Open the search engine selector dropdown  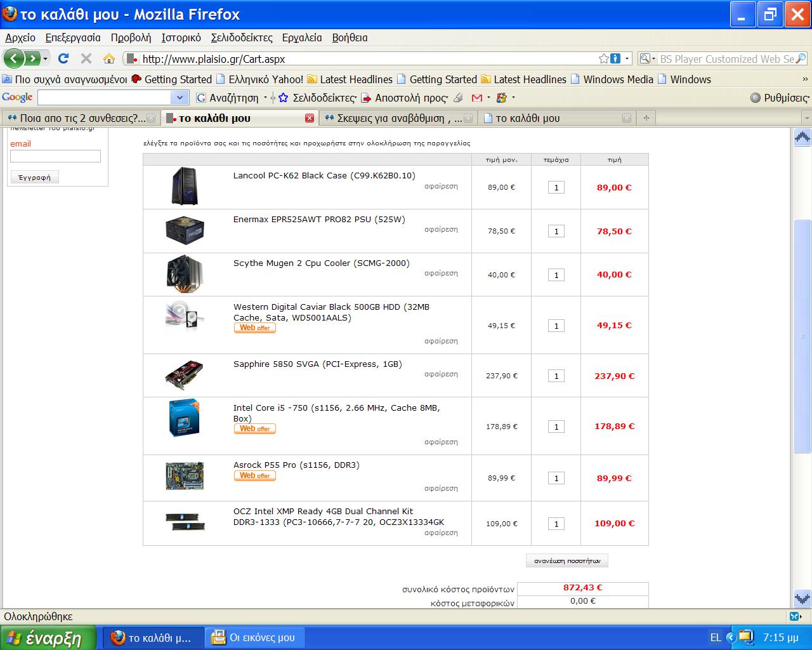click(648, 58)
